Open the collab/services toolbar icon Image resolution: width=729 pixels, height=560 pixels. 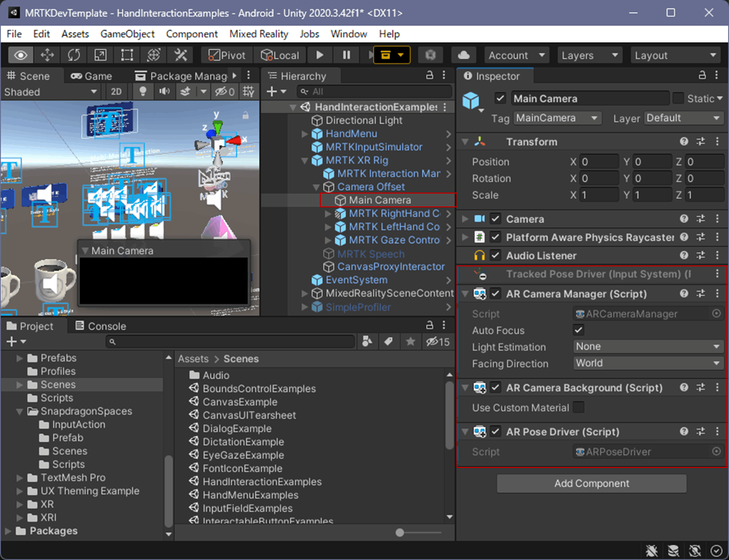pos(430,55)
